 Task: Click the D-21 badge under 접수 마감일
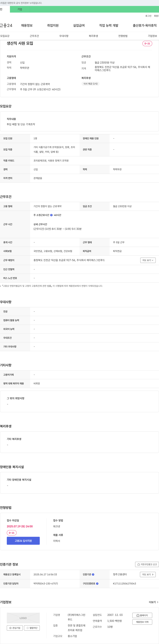click(x=12, y=533)
